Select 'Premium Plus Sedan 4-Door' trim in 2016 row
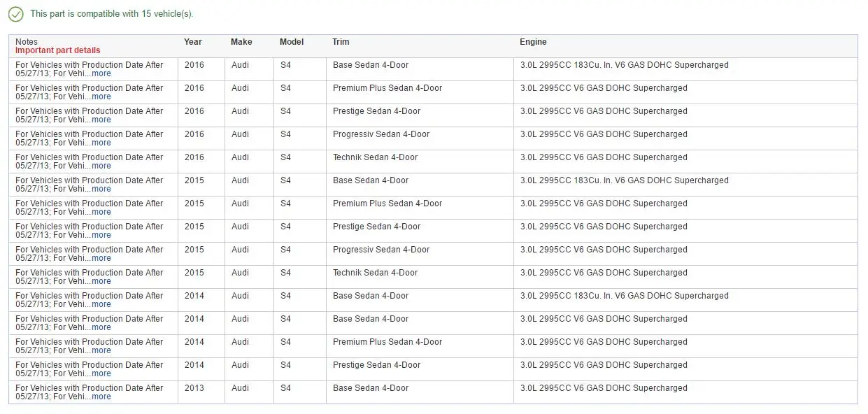 coord(387,88)
